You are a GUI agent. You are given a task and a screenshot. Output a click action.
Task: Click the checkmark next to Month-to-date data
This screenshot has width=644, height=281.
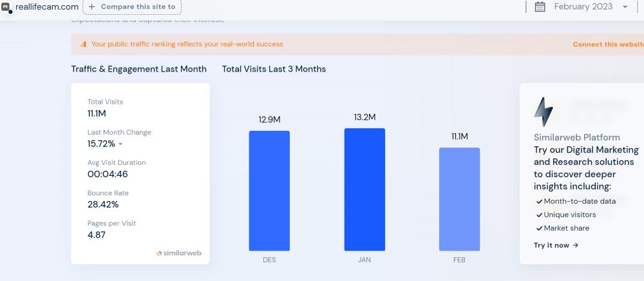(x=539, y=202)
